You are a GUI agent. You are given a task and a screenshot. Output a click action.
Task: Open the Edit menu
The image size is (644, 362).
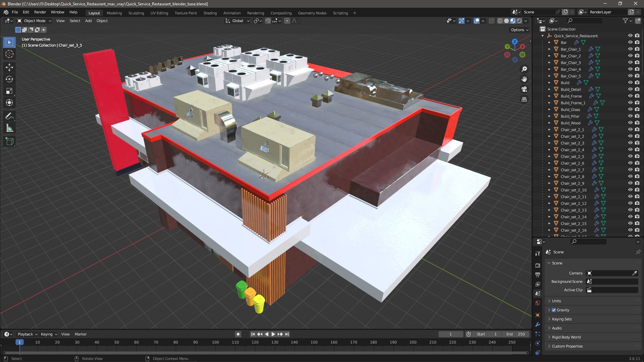pos(26,12)
